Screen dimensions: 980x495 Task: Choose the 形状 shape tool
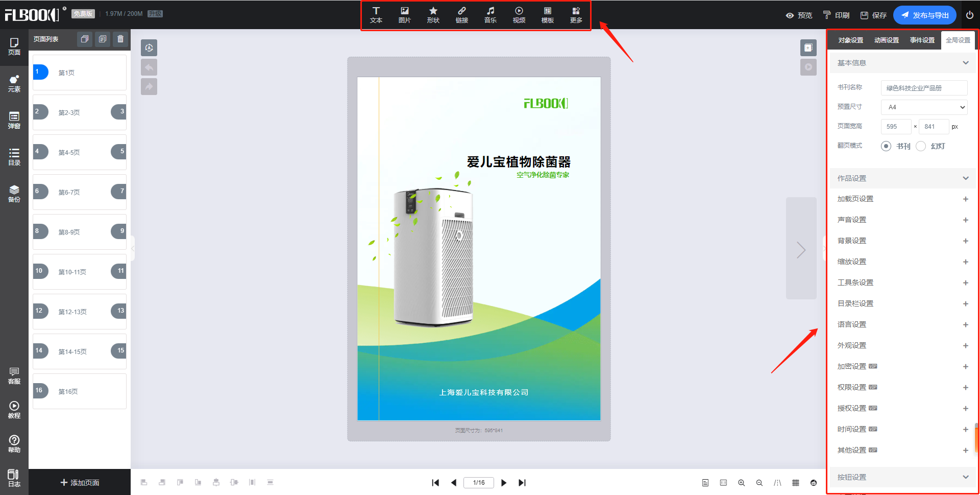tap(433, 15)
